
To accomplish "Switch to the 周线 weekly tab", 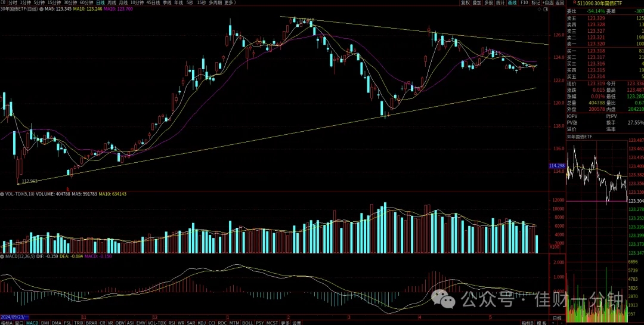I will coord(112,2).
